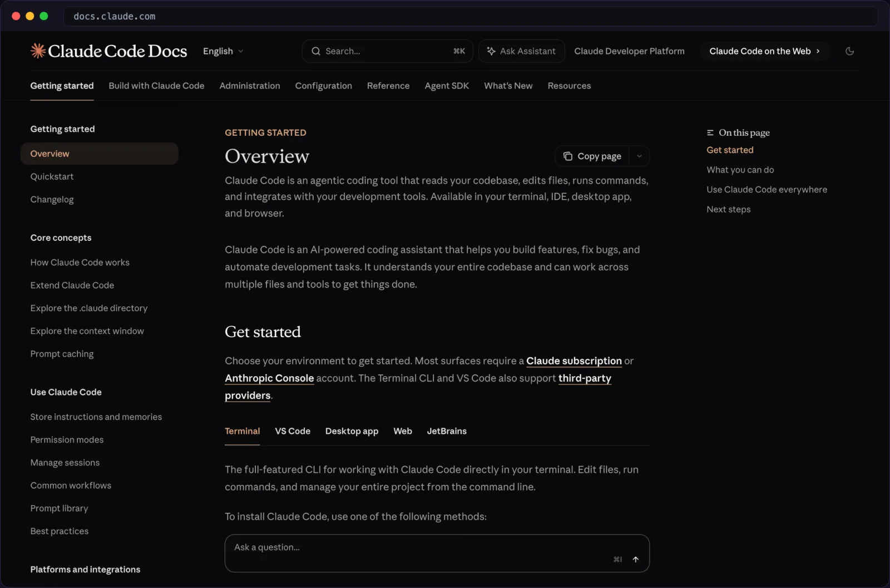Select the Web environment tab
This screenshot has height=588, width=890.
click(x=403, y=431)
